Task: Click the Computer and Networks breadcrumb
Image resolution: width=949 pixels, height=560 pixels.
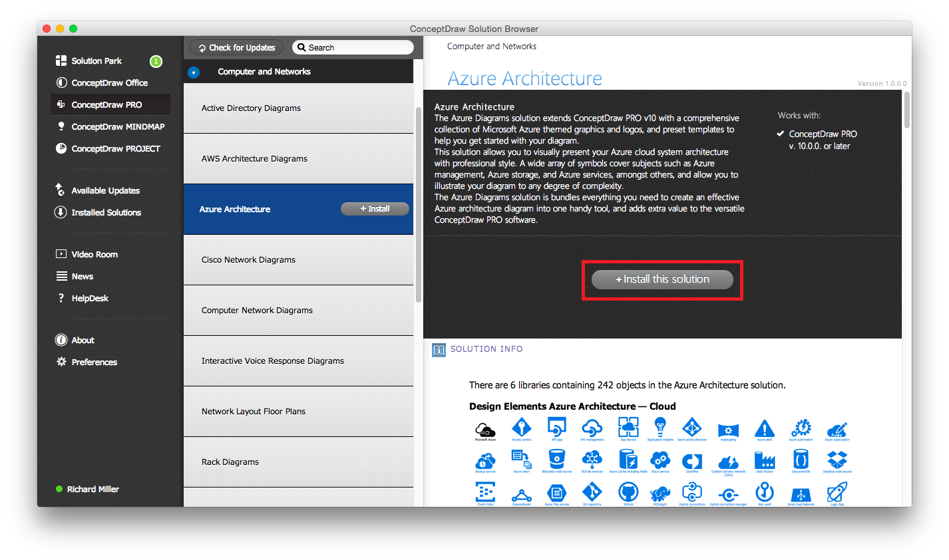Action: tap(492, 47)
